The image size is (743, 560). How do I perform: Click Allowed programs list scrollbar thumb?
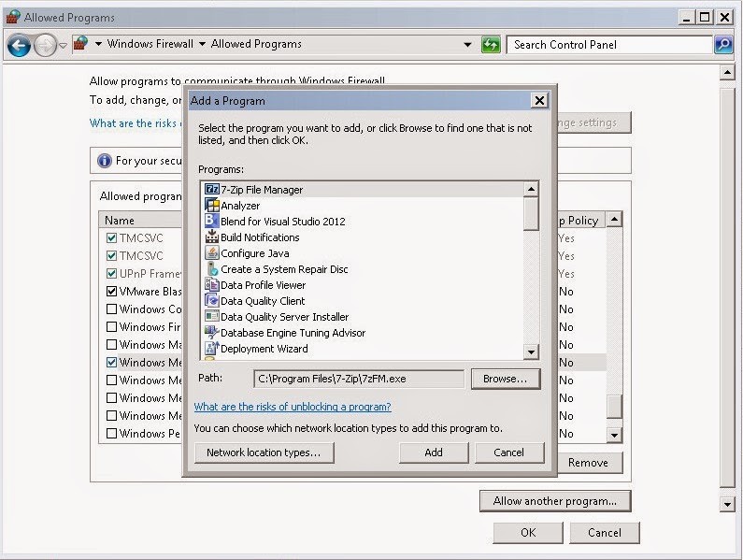(614, 407)
